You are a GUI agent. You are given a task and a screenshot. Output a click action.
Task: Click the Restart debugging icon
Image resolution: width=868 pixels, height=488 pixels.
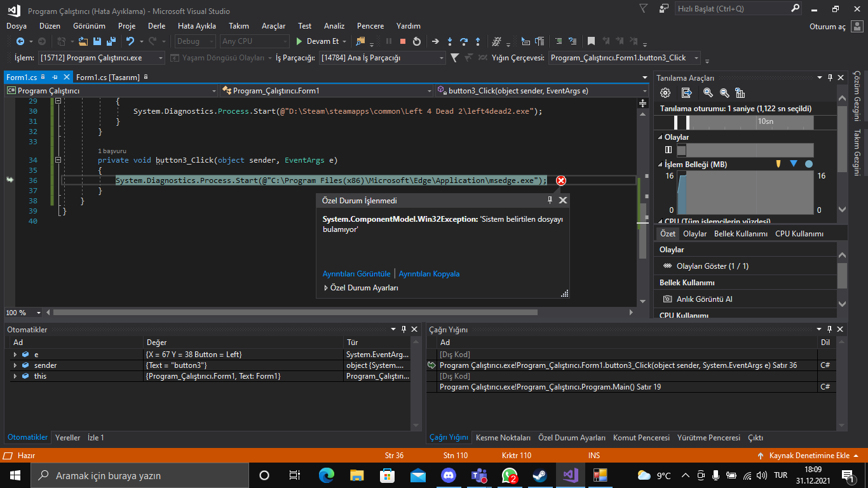click(x=417, y=41)
